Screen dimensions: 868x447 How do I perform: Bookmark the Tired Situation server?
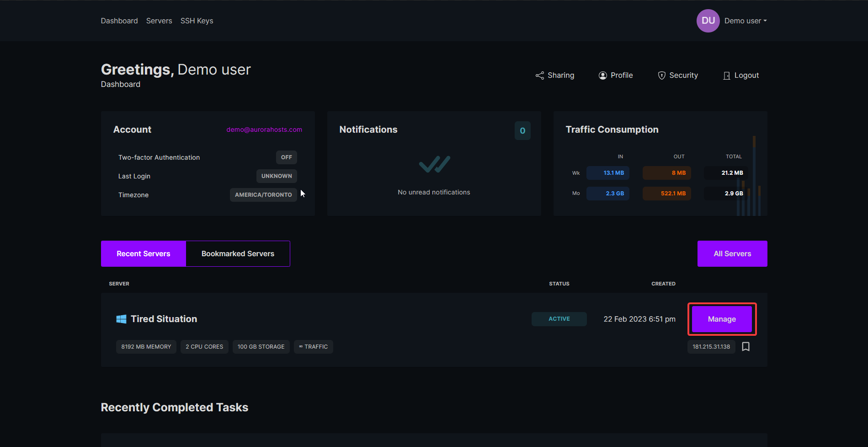point(746,347)
